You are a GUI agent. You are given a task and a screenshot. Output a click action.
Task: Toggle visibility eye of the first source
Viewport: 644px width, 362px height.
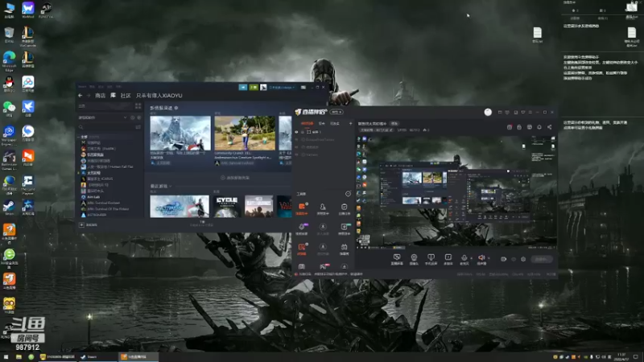click(x=296, y=132)
